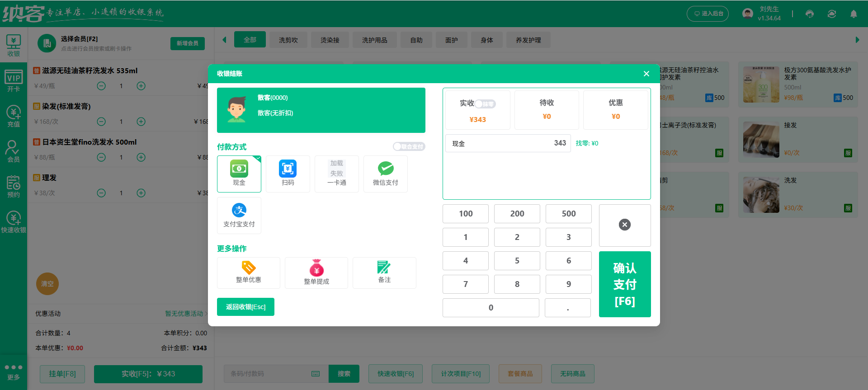
Task: Click 挂单[F8] hold order button
Action: 62,374
